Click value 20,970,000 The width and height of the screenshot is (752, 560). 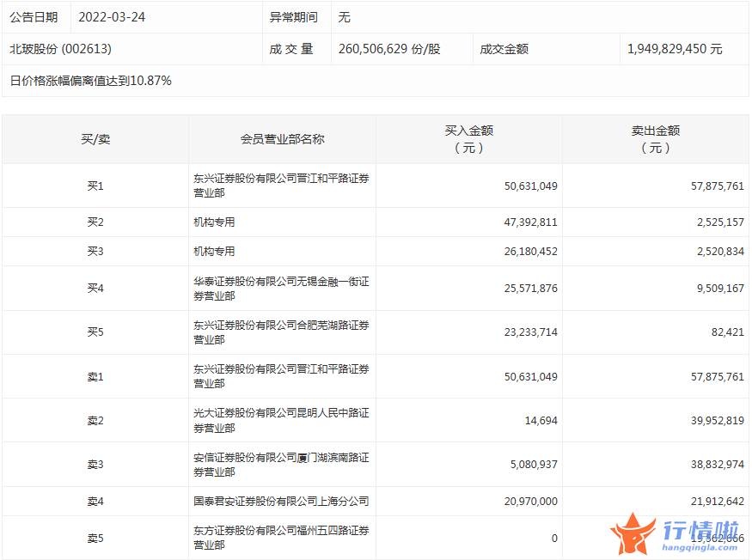pos(530,502)
